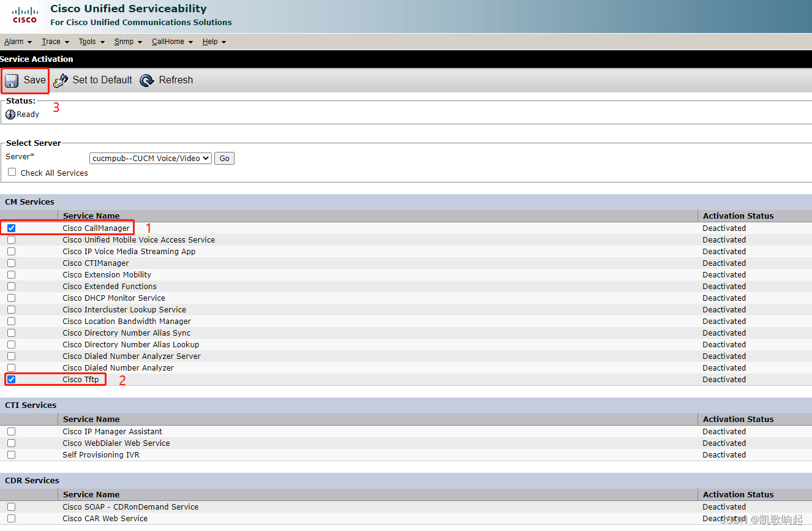Uncheck the Cisco CallManager service
This screenshot has height=531, width=812.
click(11, 228)
